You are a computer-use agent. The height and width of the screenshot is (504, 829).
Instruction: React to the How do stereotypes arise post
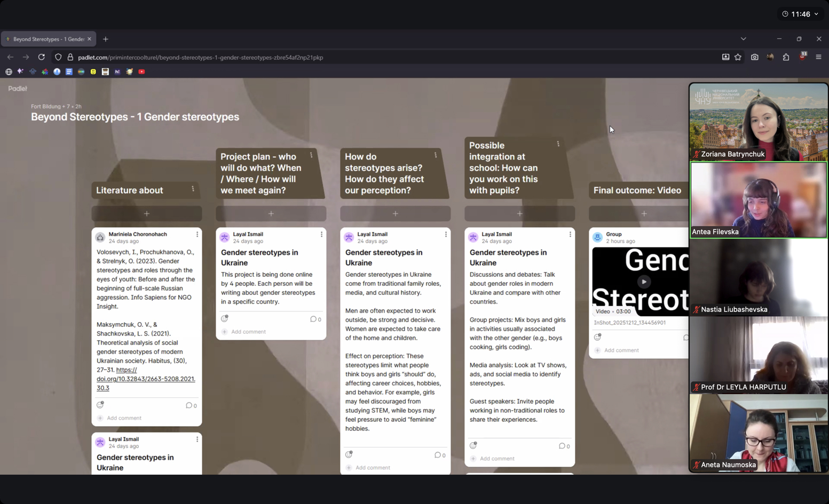349,454
